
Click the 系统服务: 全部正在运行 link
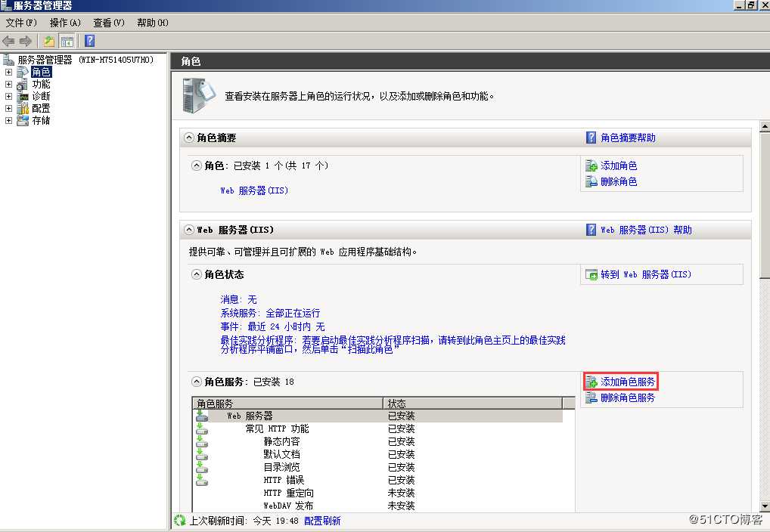(270, 313)
